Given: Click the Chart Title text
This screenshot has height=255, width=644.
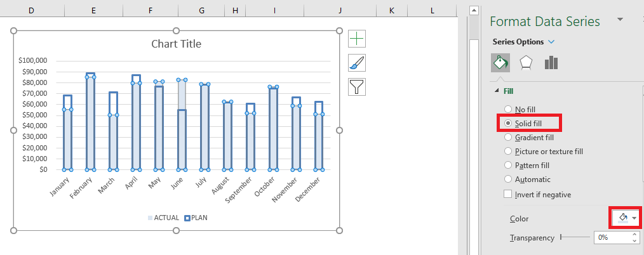Looking at the screenshot, I should tap(176, 44).
